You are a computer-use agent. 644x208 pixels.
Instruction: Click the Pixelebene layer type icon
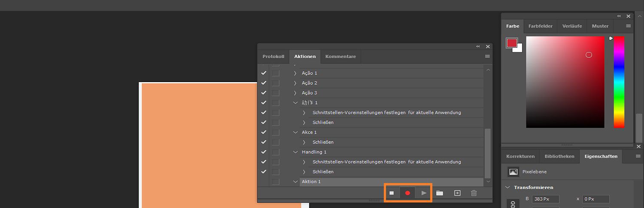(513, 171)
